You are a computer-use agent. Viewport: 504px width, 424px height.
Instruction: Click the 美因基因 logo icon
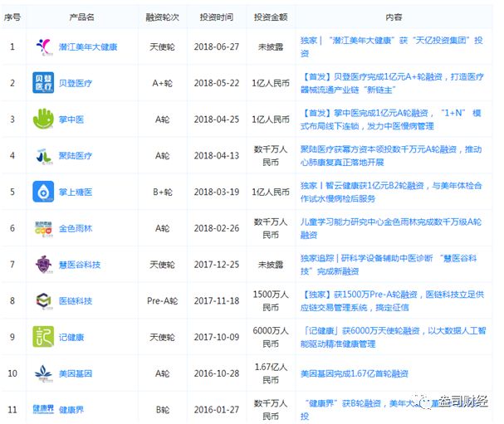tap(44, 373)
